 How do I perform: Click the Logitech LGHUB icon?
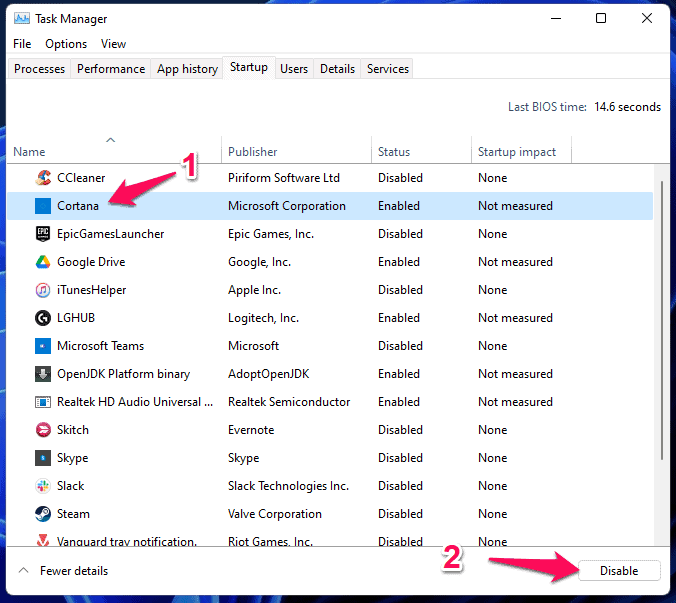pyautogui.click(x=43, y=318)
